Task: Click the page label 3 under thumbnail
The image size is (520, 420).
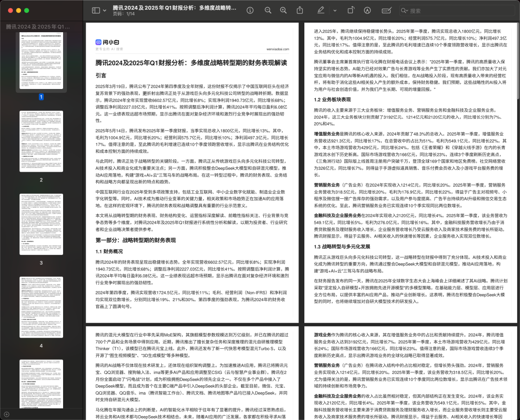Action: (x=41, y=263)
